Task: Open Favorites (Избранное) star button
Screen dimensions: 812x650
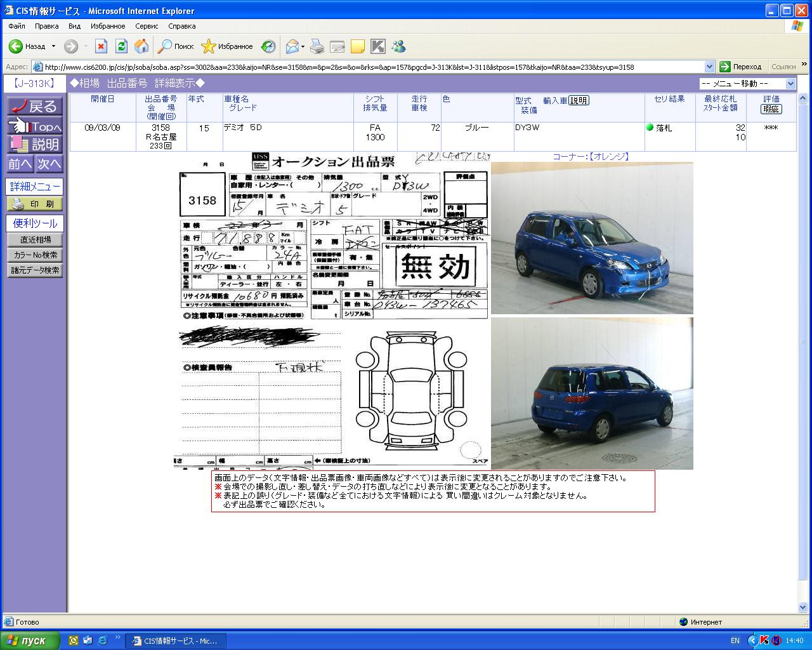Action: coord(226,46)
